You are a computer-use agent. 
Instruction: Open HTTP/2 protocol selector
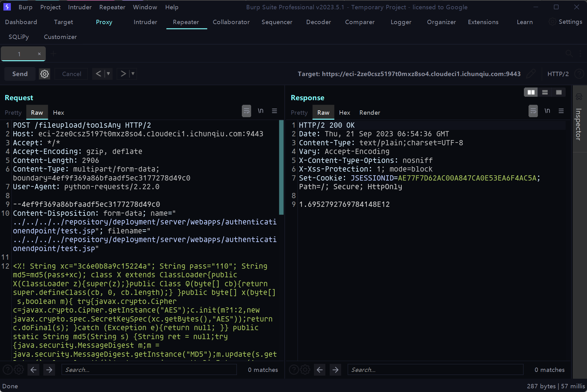(x=558, y=74)
